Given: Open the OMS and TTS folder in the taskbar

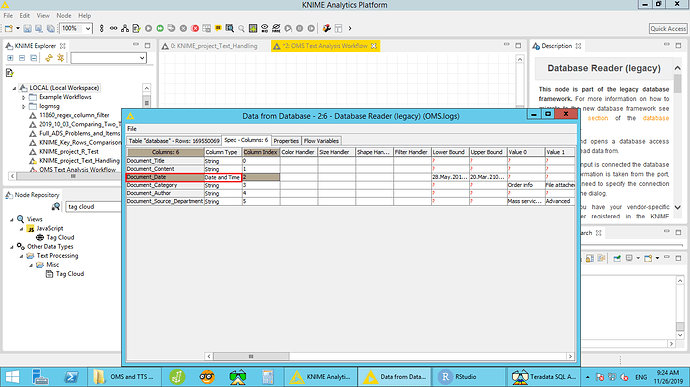Looking at the screenshot, I should [x=125, y=377].
